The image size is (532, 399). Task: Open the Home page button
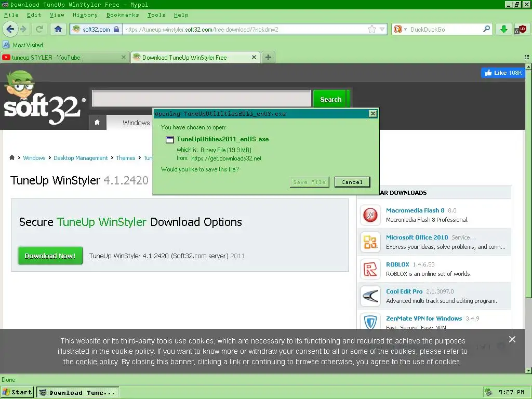[x=58, y=29]
